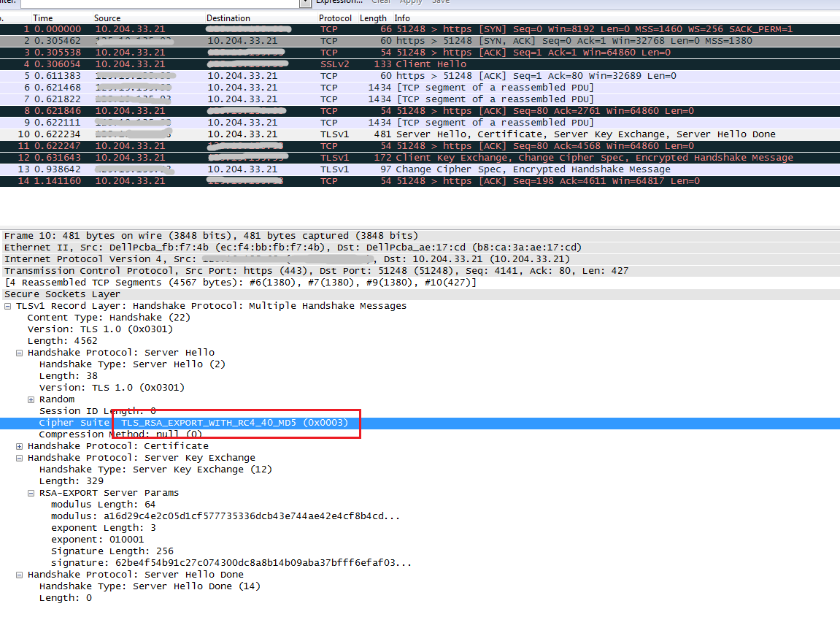The height and width of the screenshot is (636, 840).
Task: Click the Apply filter button
Action: [411, 2]
